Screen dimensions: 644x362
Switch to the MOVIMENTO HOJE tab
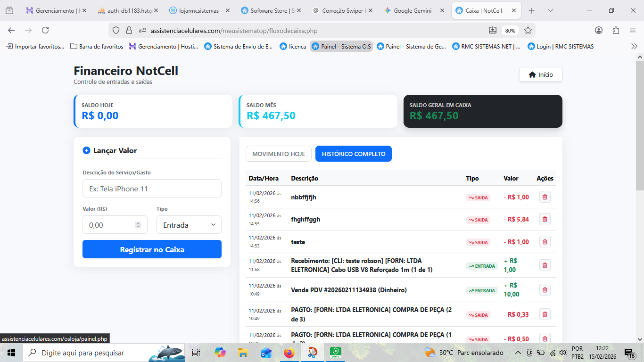coord(279,154)
